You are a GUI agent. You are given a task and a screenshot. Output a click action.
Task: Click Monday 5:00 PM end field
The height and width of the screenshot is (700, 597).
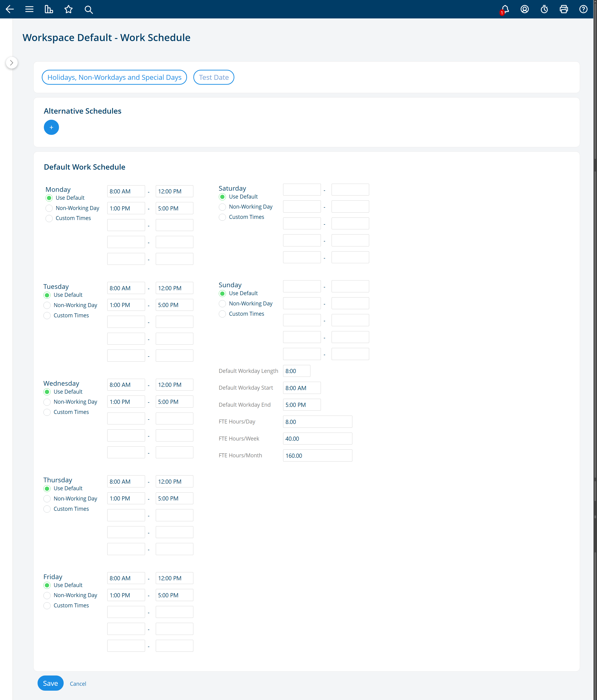[x=174, y=208]
